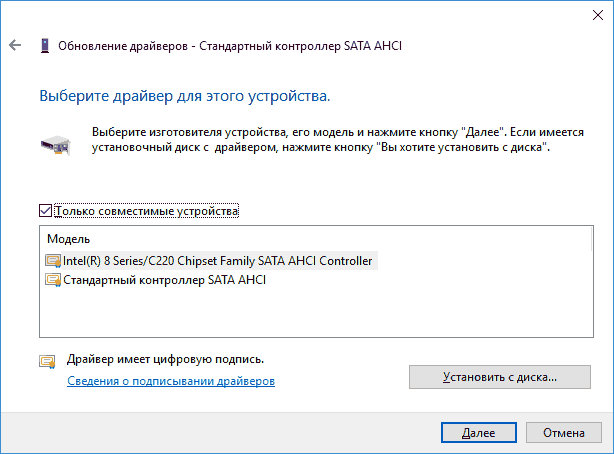614x454 pixels.
Task: Click empty area in the model list
Action: pyautogui.click(x=316, y=313)
